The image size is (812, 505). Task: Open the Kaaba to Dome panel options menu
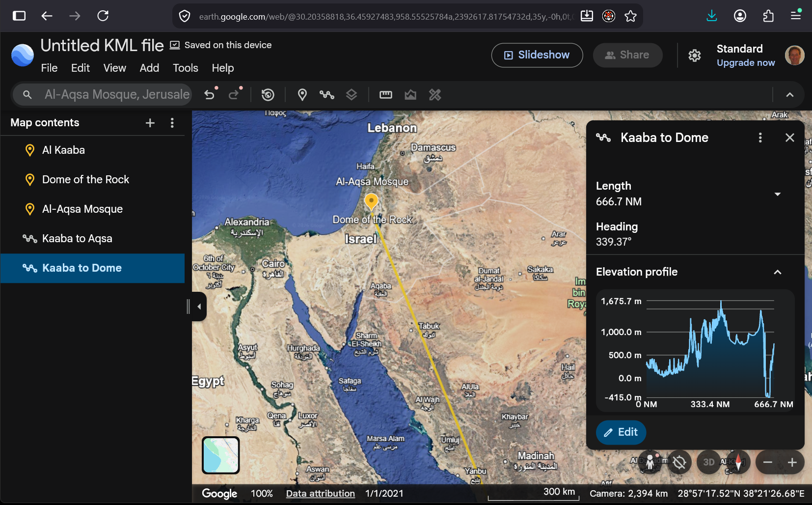760,138
